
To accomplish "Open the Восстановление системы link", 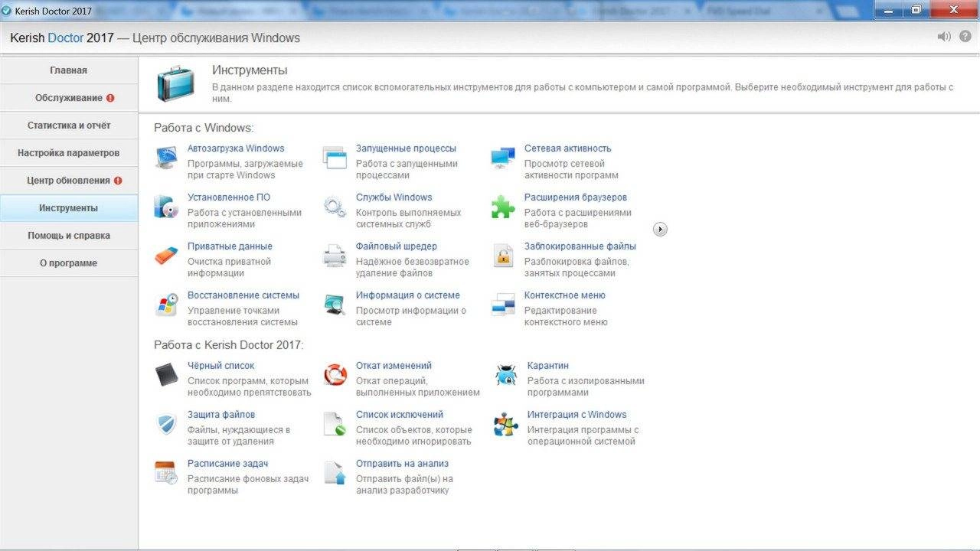I will 243,295.
